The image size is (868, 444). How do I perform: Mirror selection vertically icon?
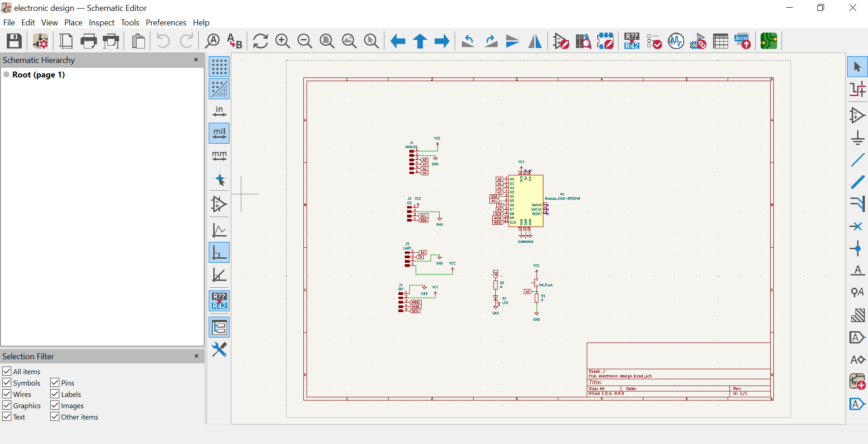pos(513,41)
